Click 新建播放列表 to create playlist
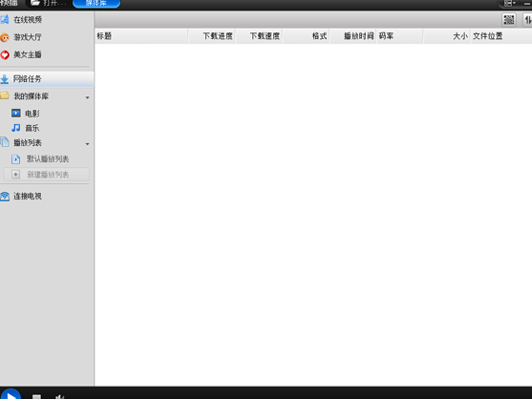The width and height of the screenshot is (532, 399). tap(47, 175)
